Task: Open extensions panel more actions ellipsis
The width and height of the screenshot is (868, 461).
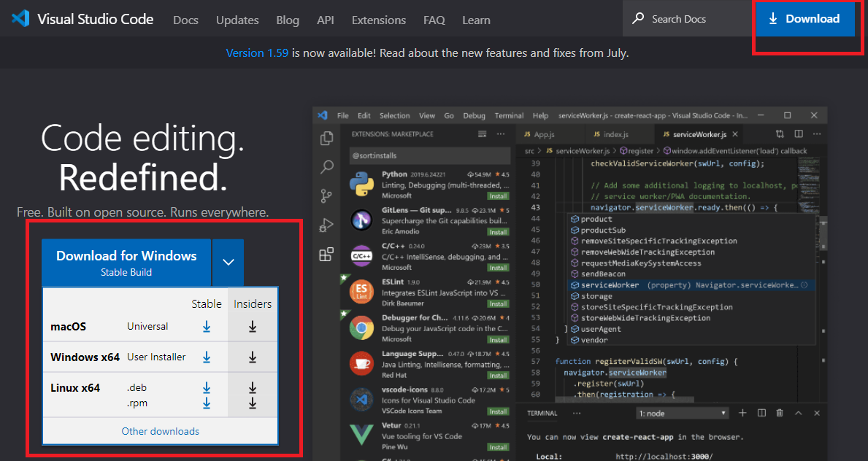Action: pyautogui.click(x=500, y=134)
